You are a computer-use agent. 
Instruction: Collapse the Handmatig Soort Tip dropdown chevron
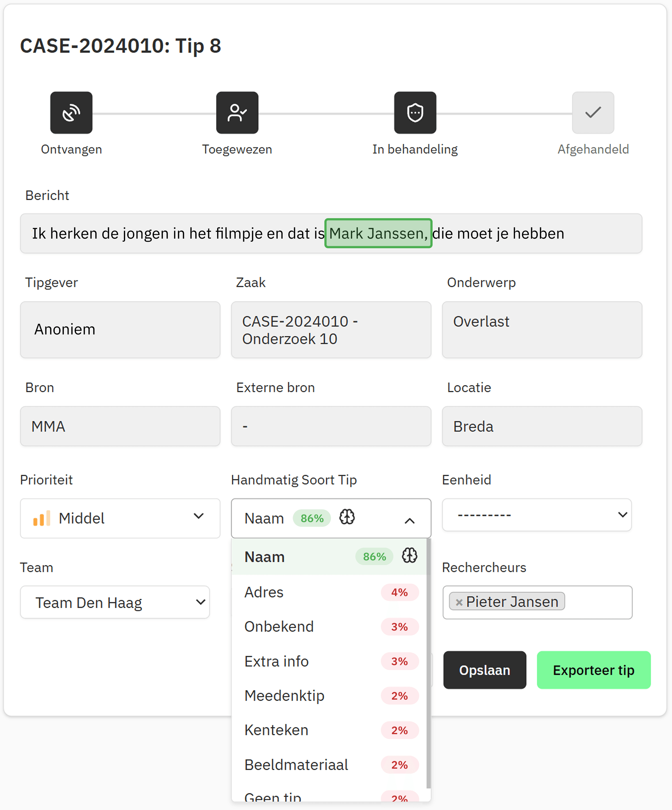409,521
